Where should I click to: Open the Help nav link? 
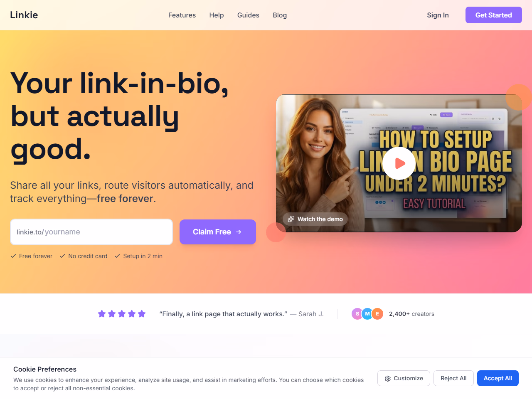(x=217, y=15)
